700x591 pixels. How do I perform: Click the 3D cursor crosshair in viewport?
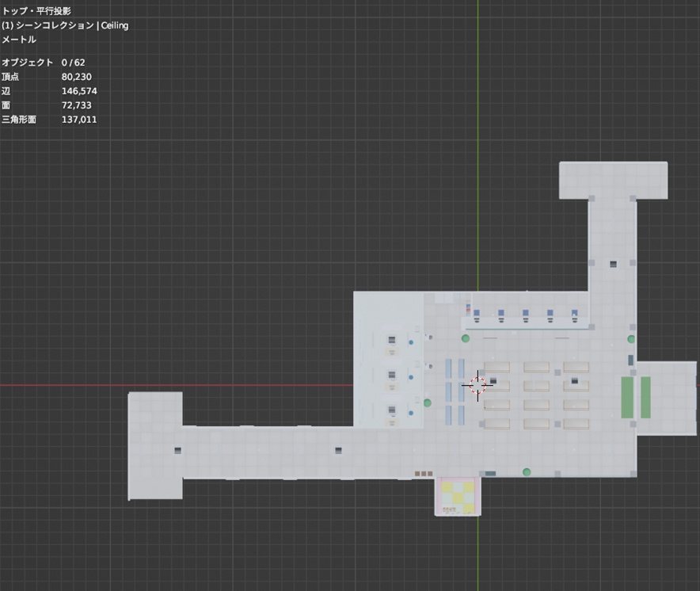click(477, 385)
